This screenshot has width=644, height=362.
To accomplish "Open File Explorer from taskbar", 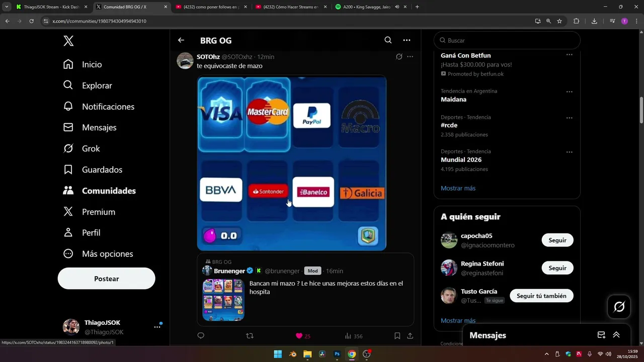I will (307, 354).
